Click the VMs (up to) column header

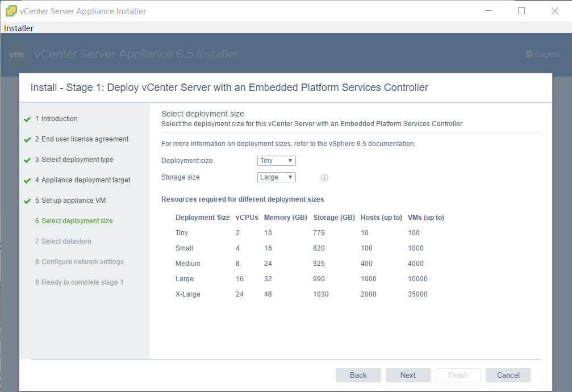[426, 218]
